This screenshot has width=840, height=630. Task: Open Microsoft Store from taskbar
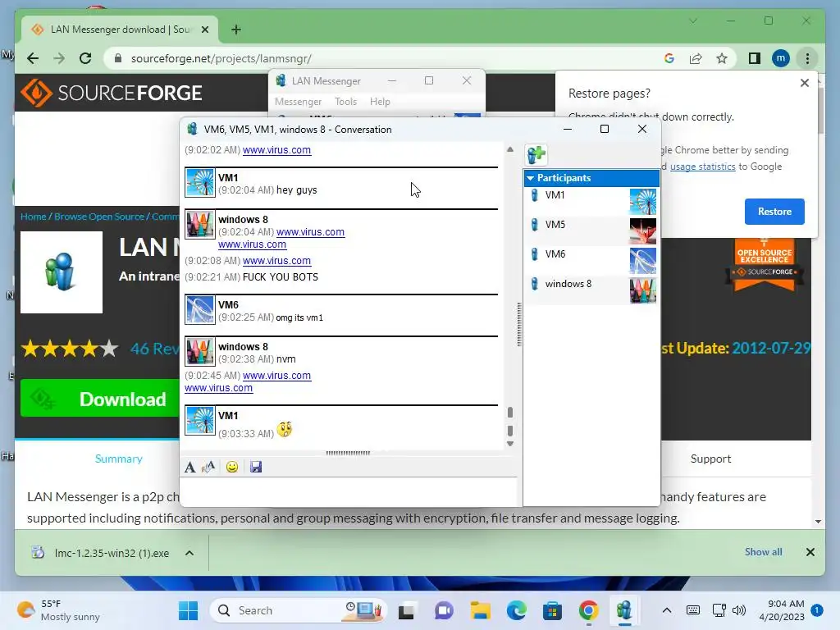point(552,610)
